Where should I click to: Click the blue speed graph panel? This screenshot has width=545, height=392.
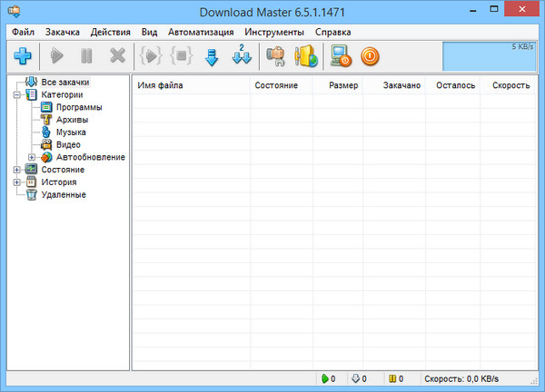click(x=489, y=56)
